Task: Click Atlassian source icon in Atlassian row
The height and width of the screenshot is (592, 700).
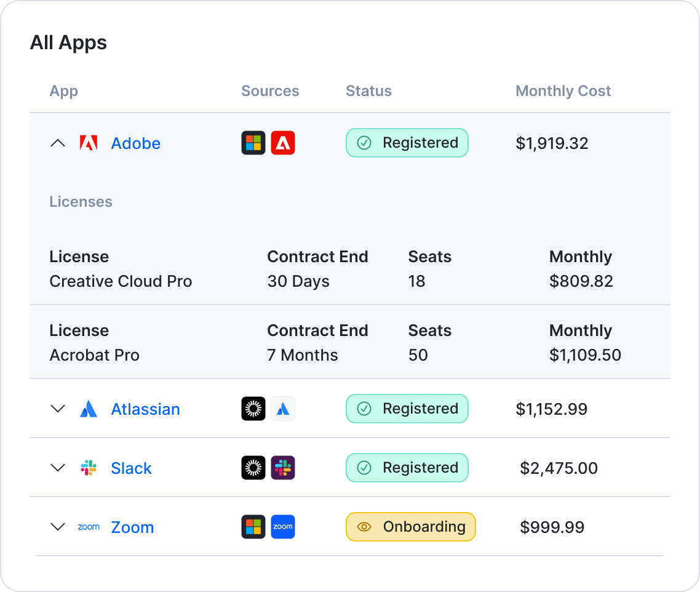Action: point(283,409)
